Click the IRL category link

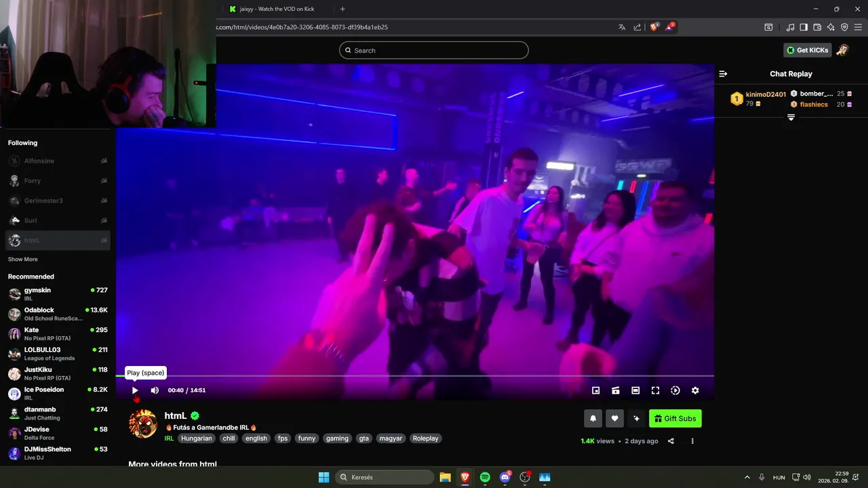(169, 439)
